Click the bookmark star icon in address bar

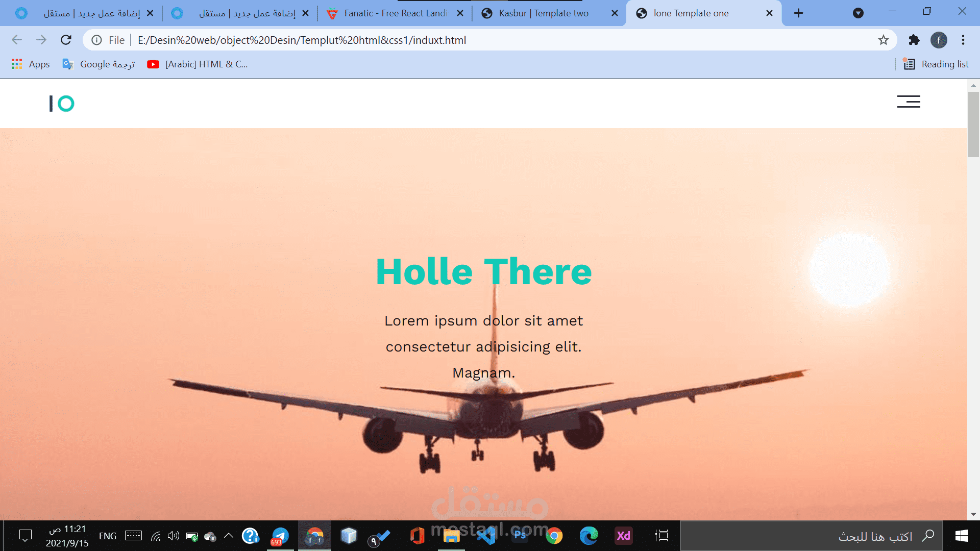click(x=884, y=40)
